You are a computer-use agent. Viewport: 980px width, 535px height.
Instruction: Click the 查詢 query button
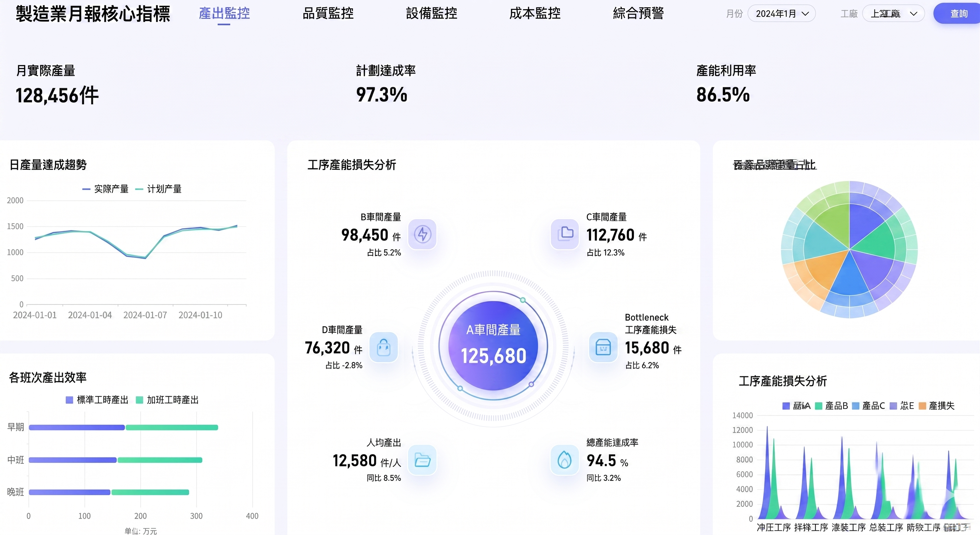[x=958, y=14]
